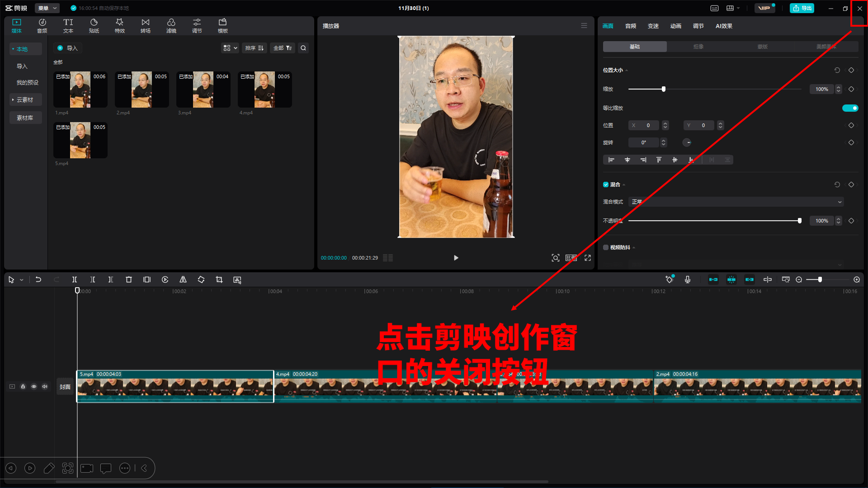Screen dimensions: 868x488
Task: Open the 模板 (templates) panel
Action: coord(223,26)
